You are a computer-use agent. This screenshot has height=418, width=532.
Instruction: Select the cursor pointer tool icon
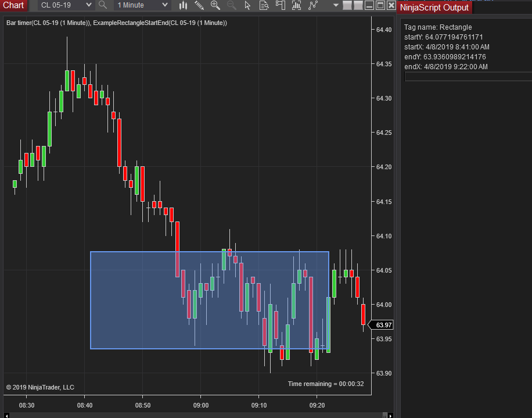[247, 5]
